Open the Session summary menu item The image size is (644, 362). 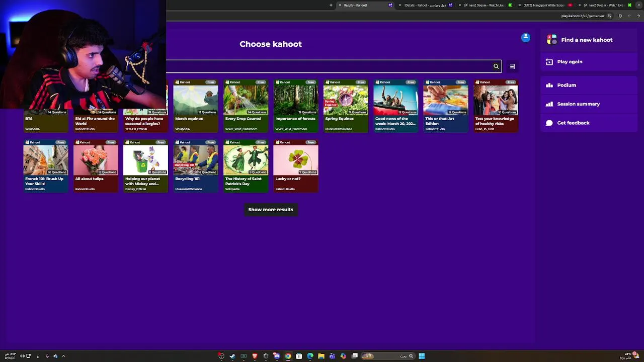589,104
